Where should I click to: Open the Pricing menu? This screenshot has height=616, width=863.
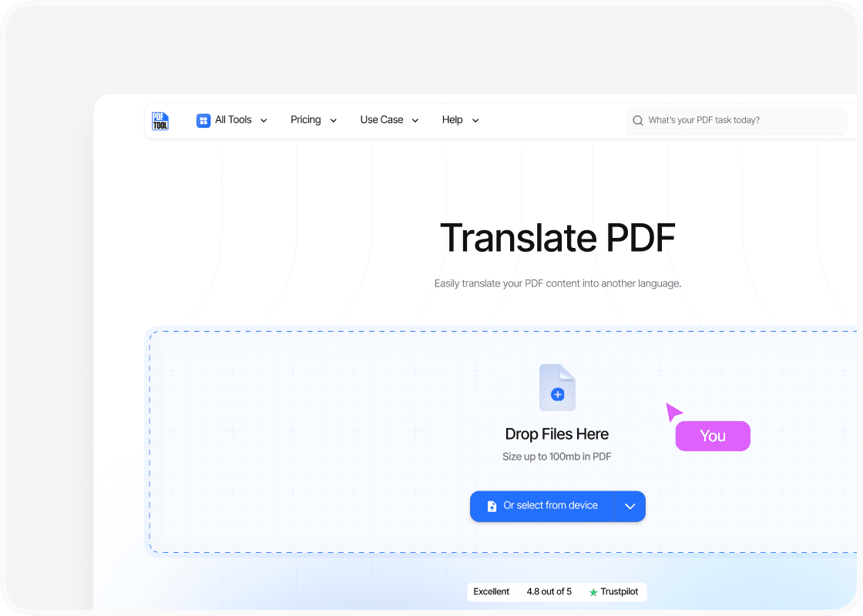[x=306, y=120]
